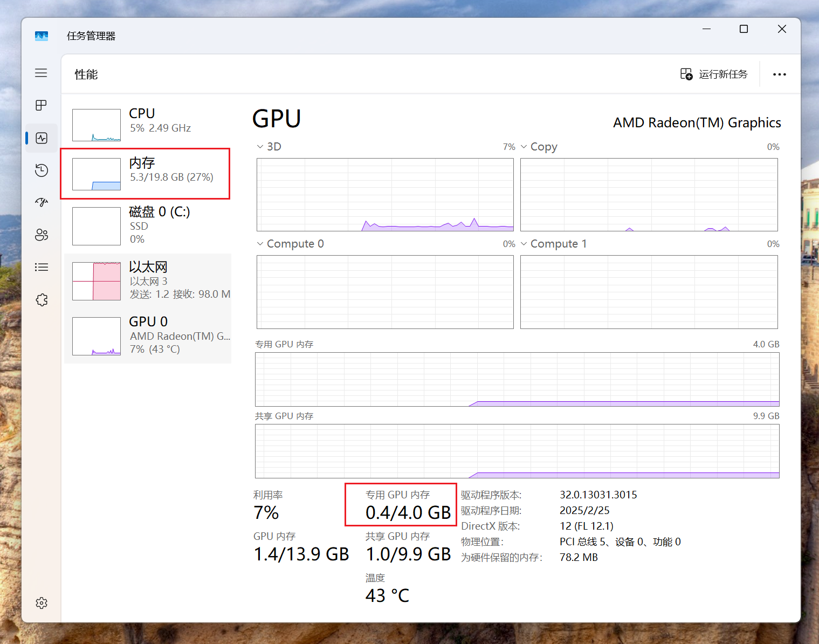Open the three-dot more options menu
The width and height of the screenshot is (819, 644).
pyautogui.click(x=779, y=74)
